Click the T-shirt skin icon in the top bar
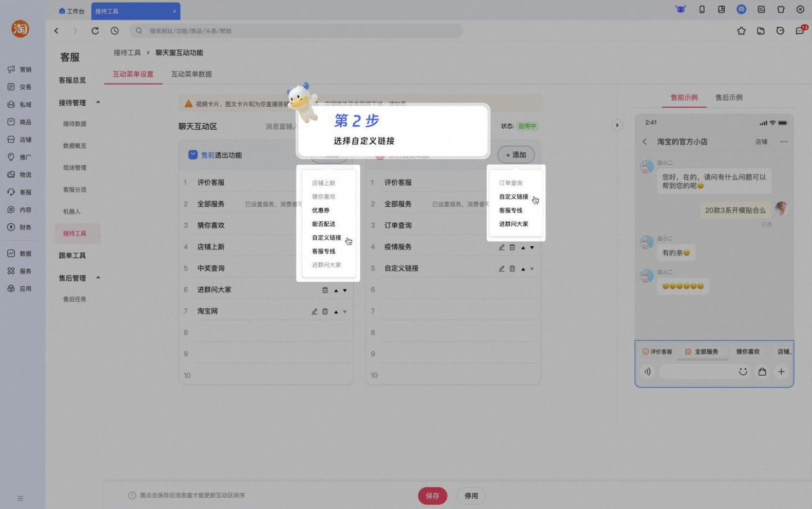The height and width of the screenshot is (509, 812). click(781, 9)
